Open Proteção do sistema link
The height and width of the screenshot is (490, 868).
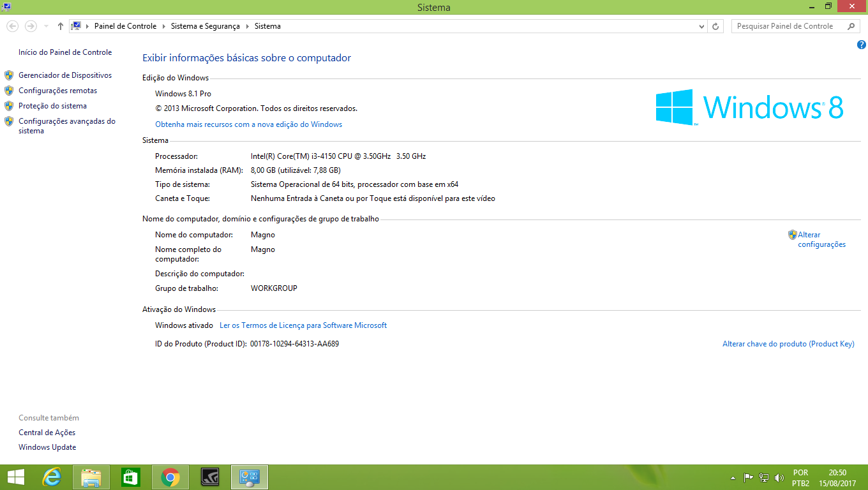52,106
